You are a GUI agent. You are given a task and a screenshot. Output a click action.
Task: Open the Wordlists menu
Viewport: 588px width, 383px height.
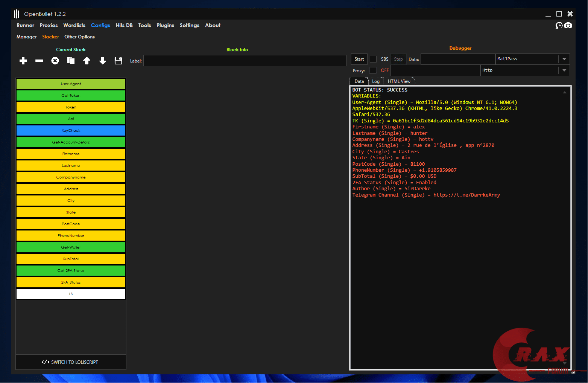[x=74, y=25]
